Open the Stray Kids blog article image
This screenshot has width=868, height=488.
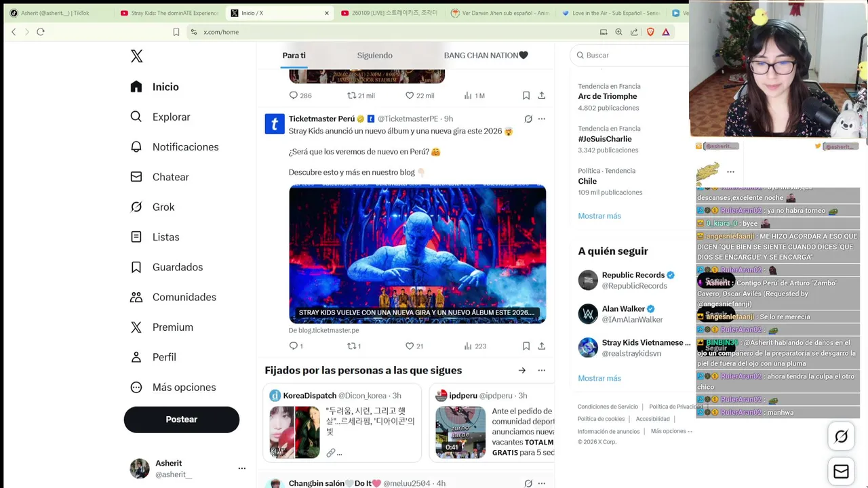click(418, 254)
